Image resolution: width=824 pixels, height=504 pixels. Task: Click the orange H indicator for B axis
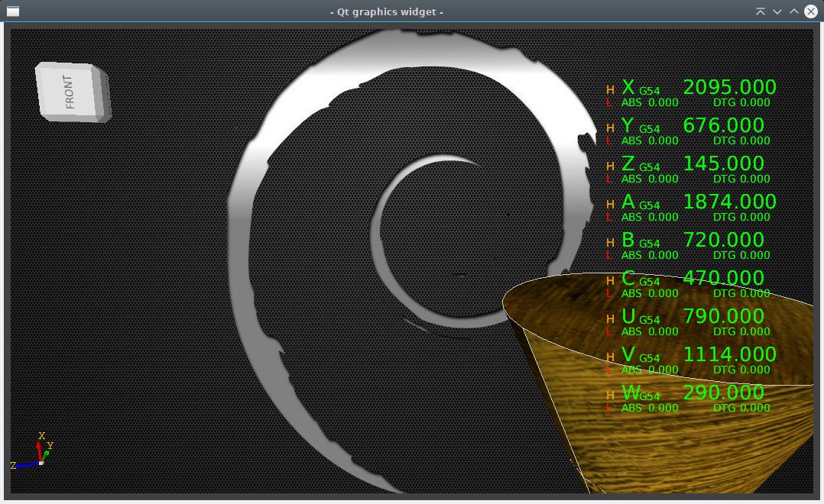(610, 243)
